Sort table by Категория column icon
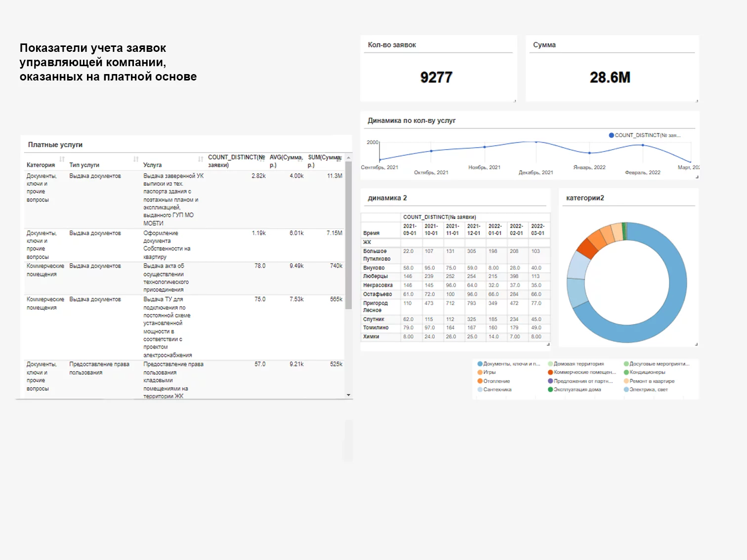 pos(62,159)
